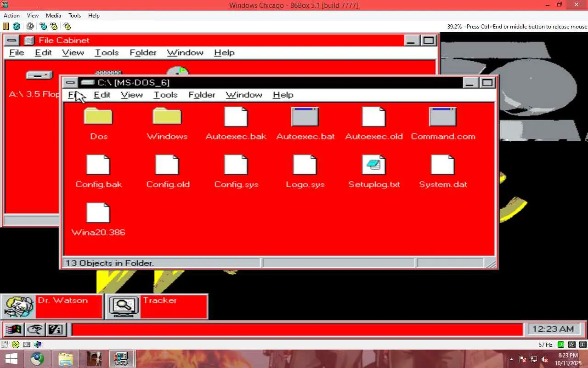Open View menu in File Cabinet window
This screenshot has height=368, width=588.
[73, 52]
